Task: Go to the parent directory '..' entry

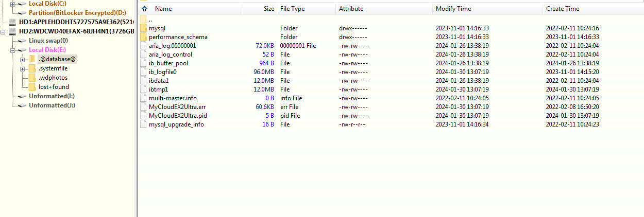Action: point(150,20)
